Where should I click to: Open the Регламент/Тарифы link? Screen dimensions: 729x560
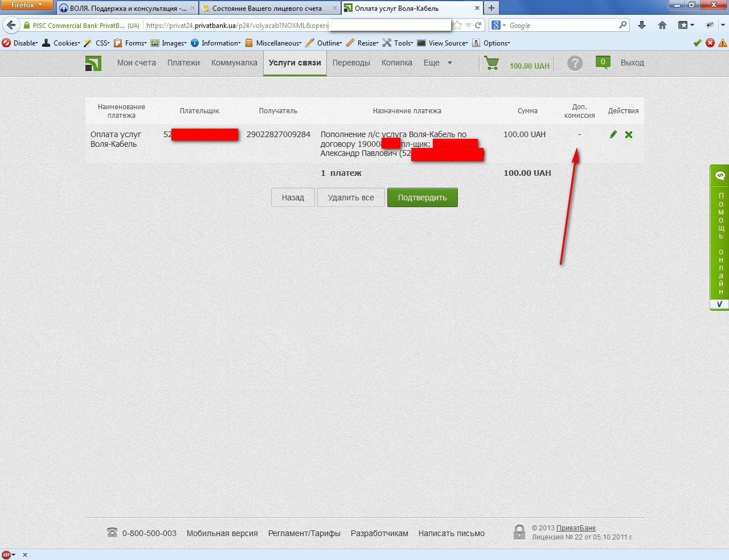[304, 533]
